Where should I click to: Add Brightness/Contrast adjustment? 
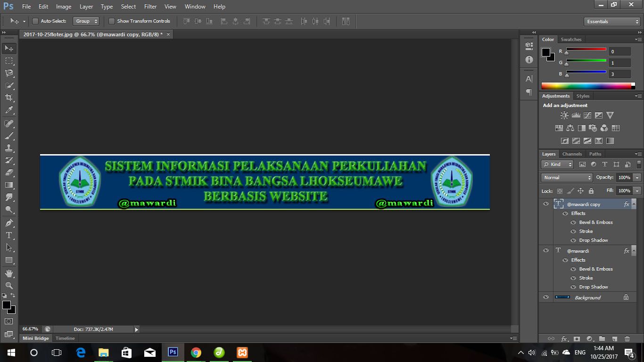click(564, 115)
